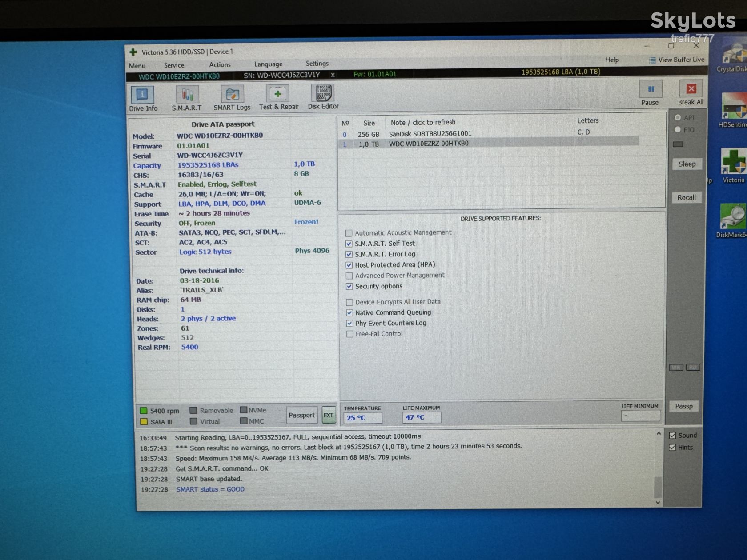Click the Break All red icon

tap(691, 88)
